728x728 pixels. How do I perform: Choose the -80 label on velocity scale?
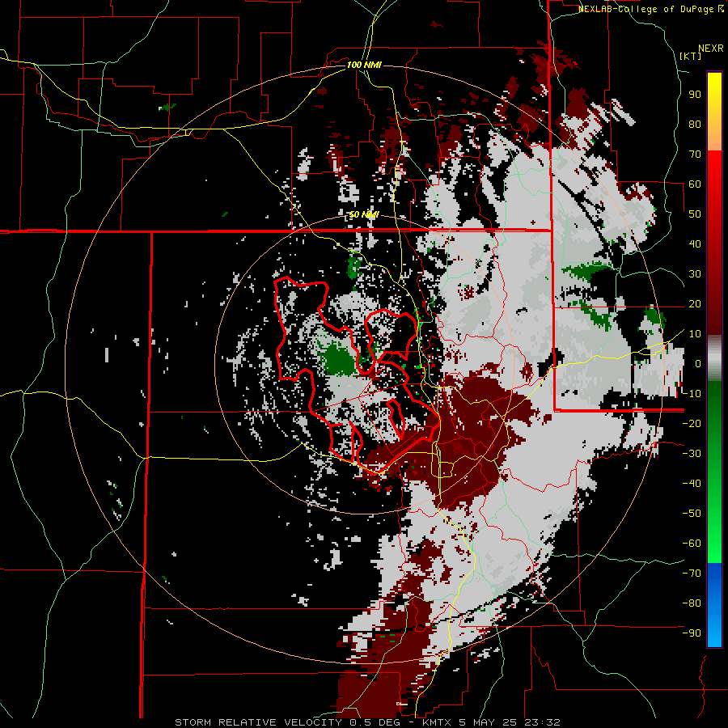(x=692, y=603)
